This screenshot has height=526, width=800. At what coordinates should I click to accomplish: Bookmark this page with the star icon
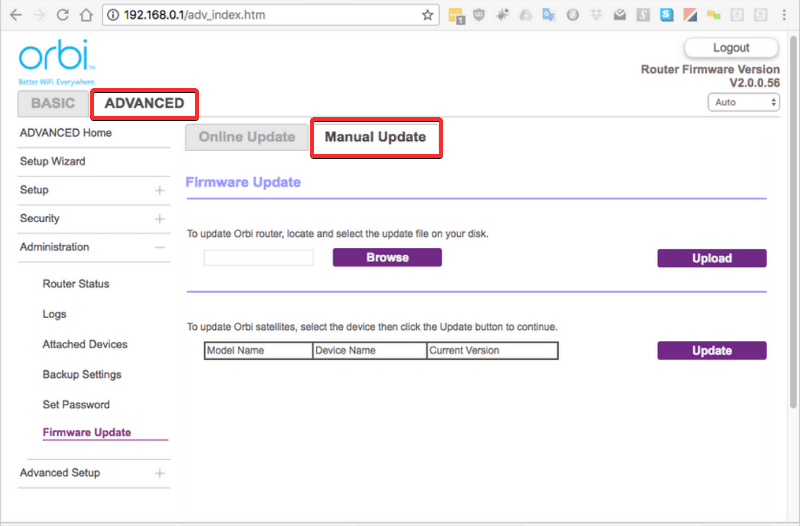pyautogui.click(x=428, y=16)
